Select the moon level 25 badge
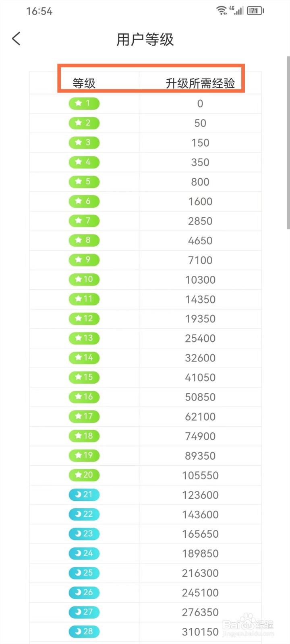The width and height of the screenshot is (290, 644). pos(84,573)
